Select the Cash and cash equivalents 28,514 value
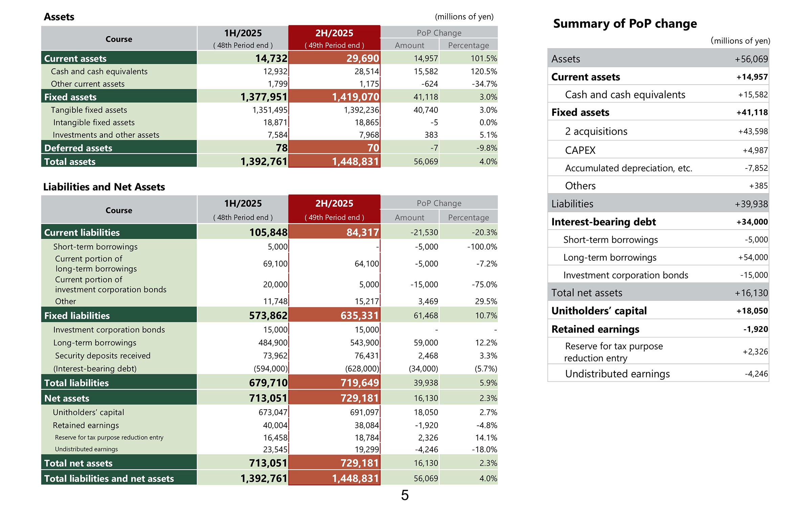Image resolution: width=812 pixels, height=507 pixels. (x=366, y=71)
